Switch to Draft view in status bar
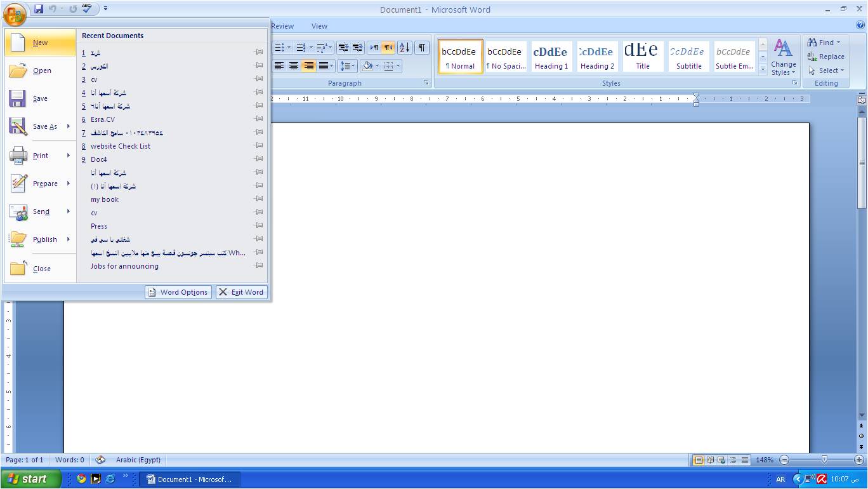Image resolution: width=868 pixels, height=489 pixels. (744, 460)
